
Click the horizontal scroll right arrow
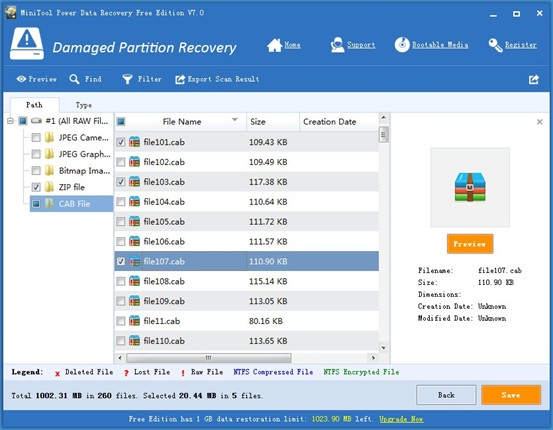pyautogui.click(x=373, y=358)
